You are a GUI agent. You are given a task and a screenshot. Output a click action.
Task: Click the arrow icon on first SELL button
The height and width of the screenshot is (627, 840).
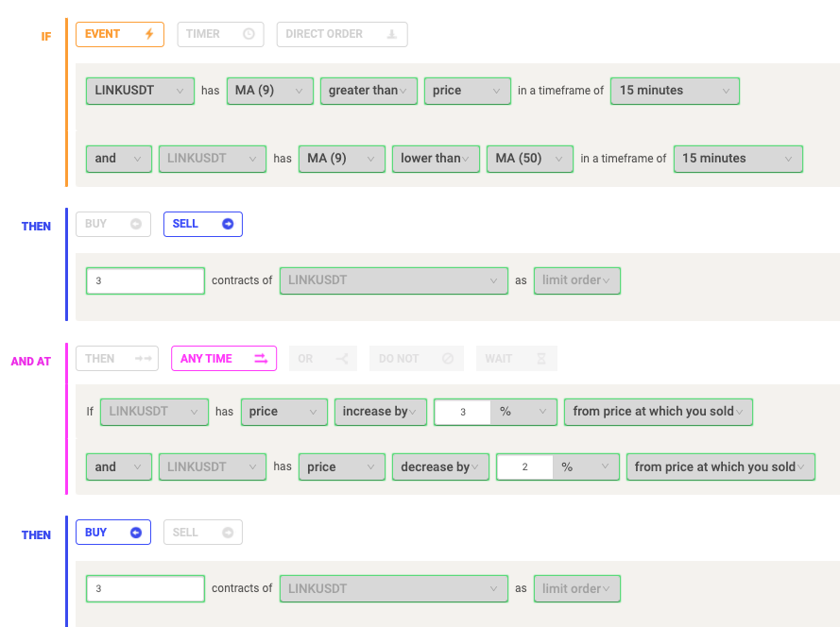(228, 224)
